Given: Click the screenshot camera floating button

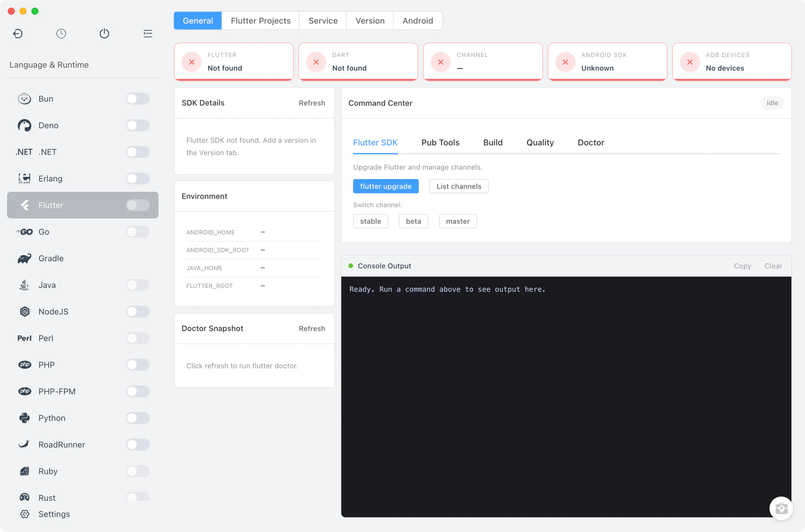Looking at the screenshot, I should 781,508.
